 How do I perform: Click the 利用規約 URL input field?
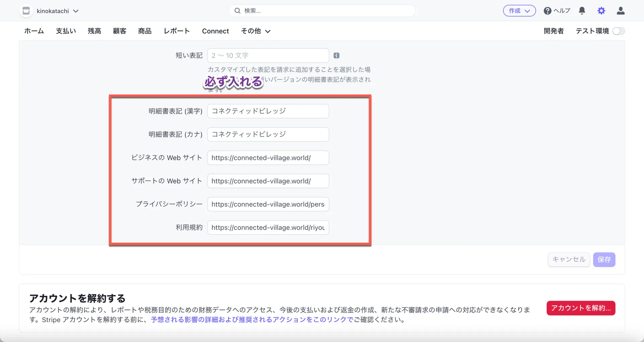pos(268,228)
